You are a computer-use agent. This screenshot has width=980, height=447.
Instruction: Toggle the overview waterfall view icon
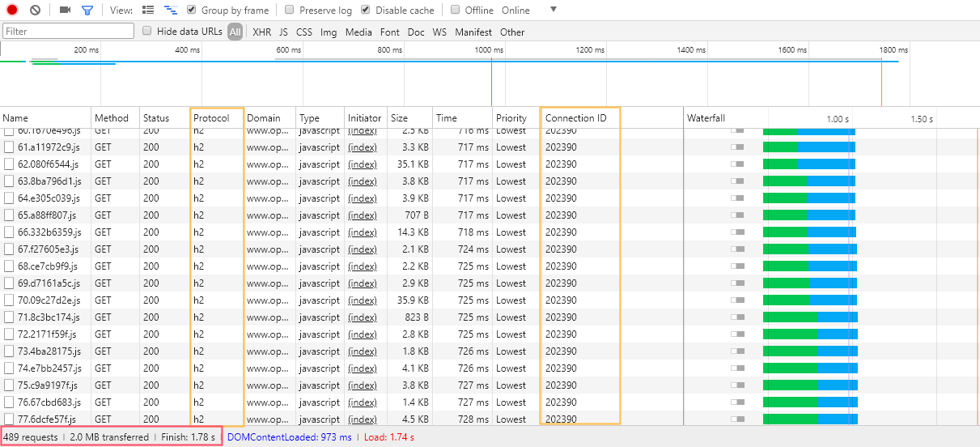[x=171, y=11]
